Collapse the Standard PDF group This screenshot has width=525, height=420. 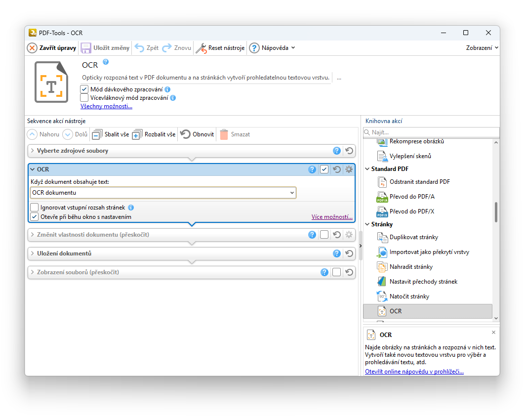click(x=367, y=169)
